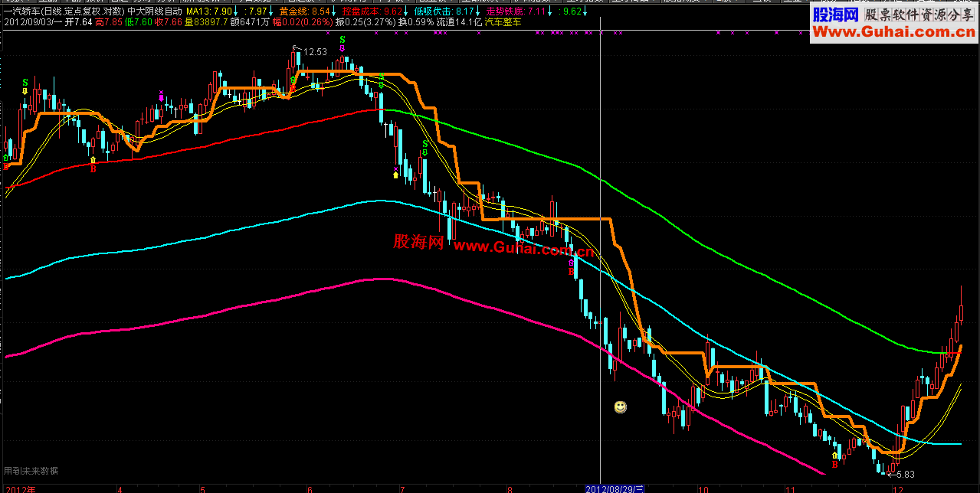Viewport: 980px width, 493px height.
Task: Select the 走势铁底: 7.11 indicator value
Action: click(516, 12)
